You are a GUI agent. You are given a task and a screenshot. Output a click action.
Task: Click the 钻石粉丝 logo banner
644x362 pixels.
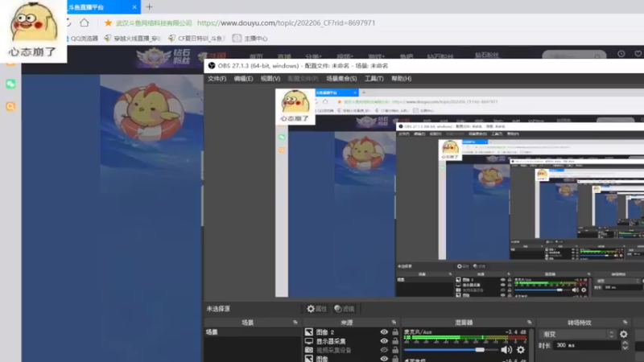[164, 56]
